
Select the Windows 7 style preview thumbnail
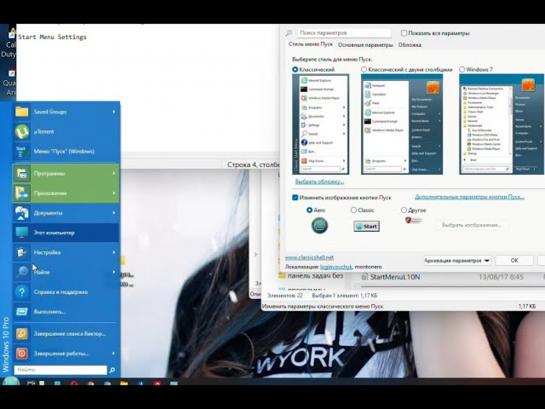click(x=502, y=124)
